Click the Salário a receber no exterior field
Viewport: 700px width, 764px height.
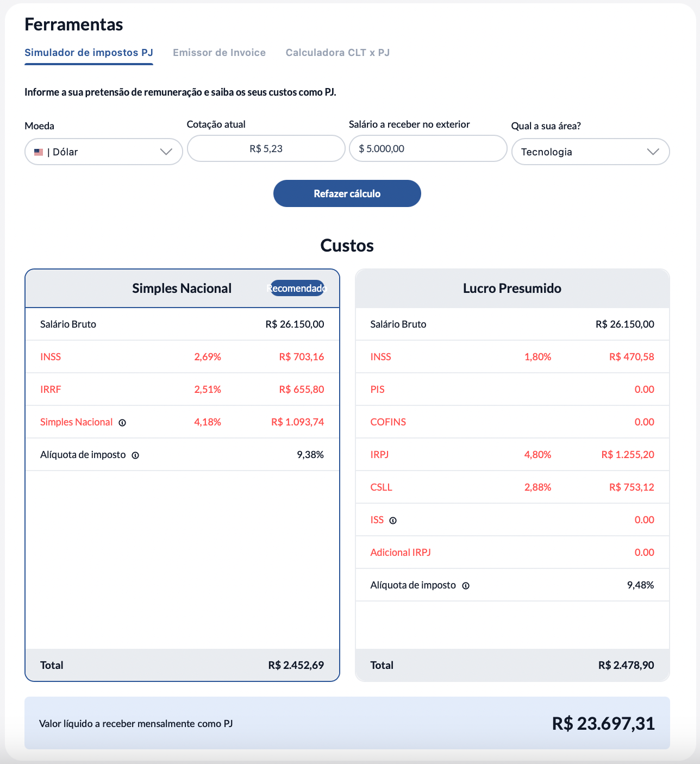[428, 148]
